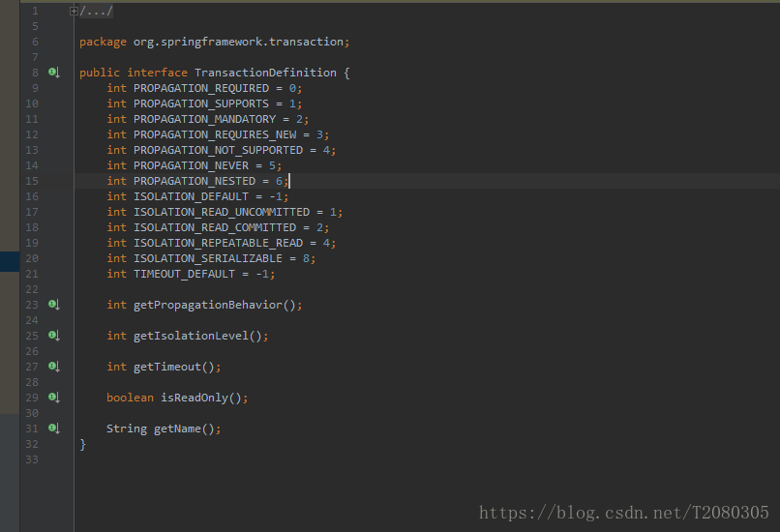Click line number 15 in the gutter
780x532 pixels.
pyautogui.click(x=32, y=181)
